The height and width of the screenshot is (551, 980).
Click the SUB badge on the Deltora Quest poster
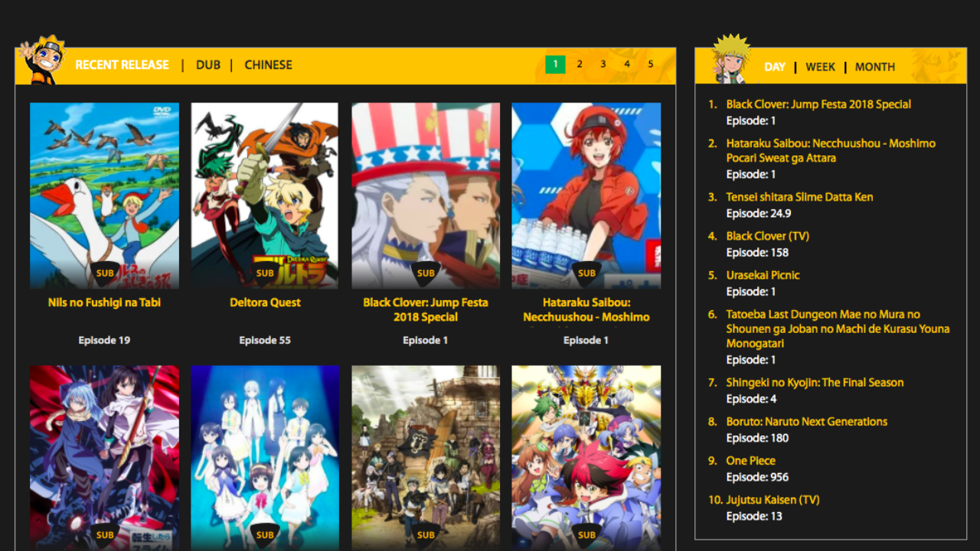pyautogui.click(x=265, y=273)
